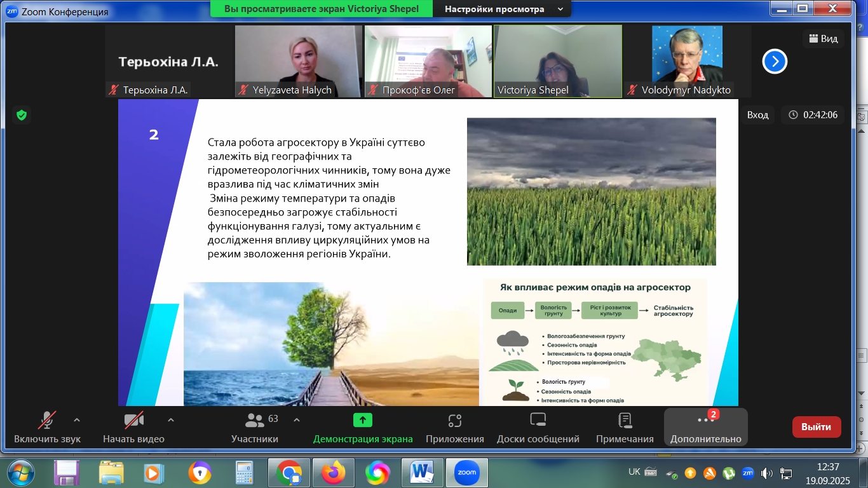Select Volodymyr Nadykto video thumbnail
The height and width of the screenshot is (488, 868).
coord(687,62)
